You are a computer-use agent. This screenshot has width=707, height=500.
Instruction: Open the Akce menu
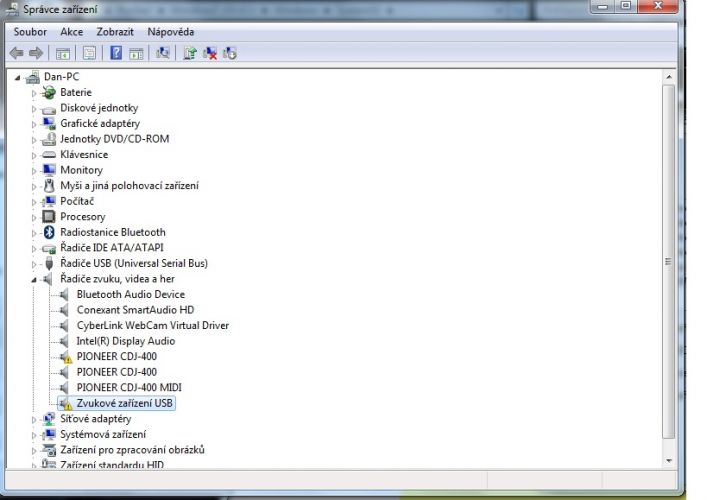(72, 32)
